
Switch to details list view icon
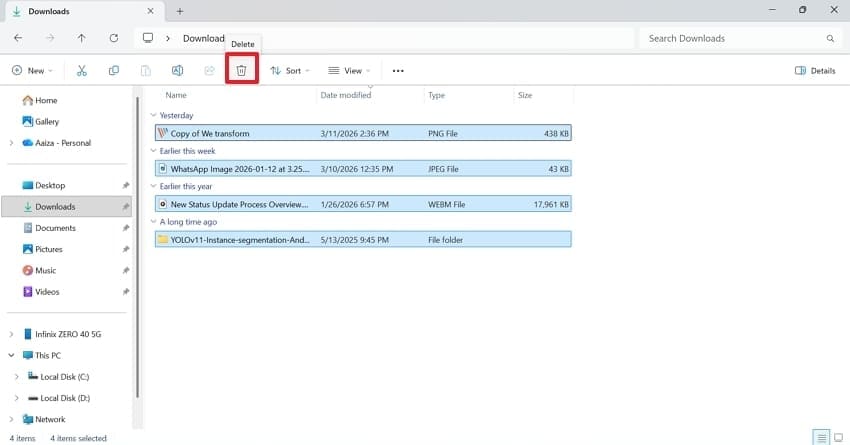click(x=821, y=437)
